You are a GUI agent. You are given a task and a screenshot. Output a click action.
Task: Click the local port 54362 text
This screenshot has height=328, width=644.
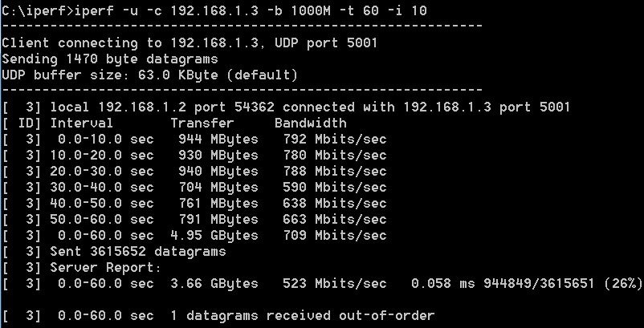click(x=255, y=107)
